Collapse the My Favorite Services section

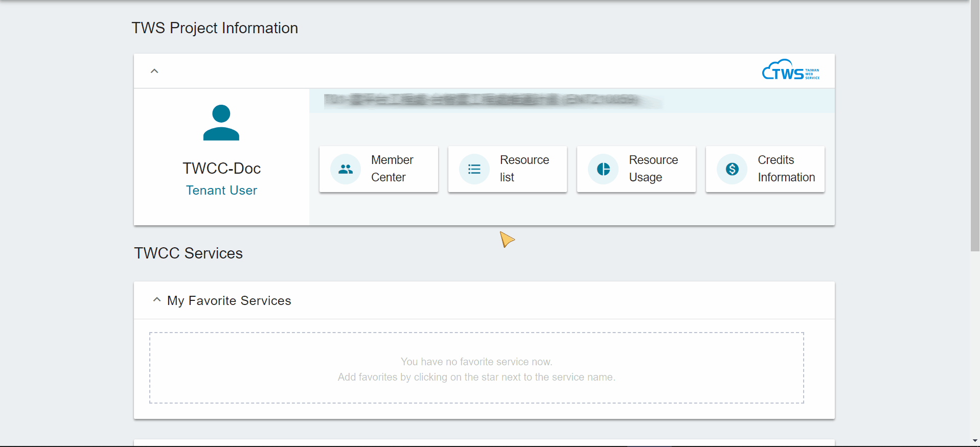(157, 300)
